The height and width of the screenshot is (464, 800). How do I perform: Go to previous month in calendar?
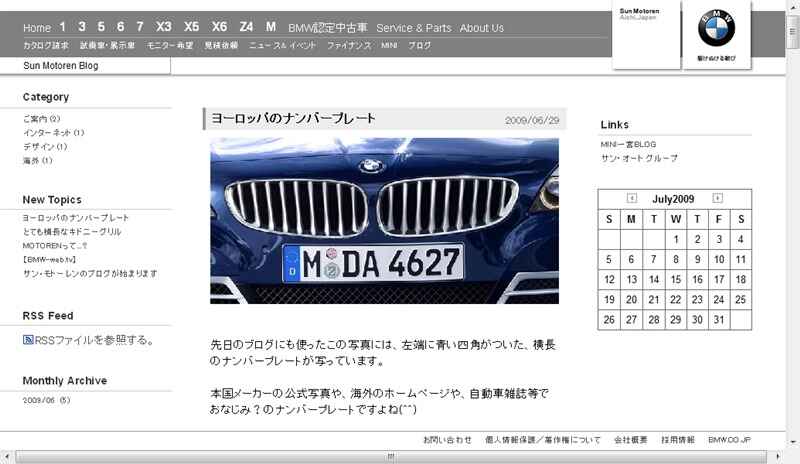(632, 198)
